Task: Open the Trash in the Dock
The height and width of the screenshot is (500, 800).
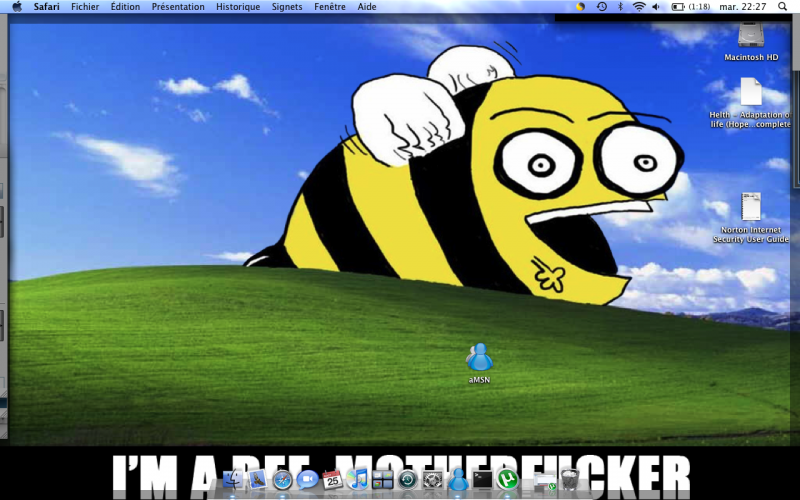Action: 570,480
